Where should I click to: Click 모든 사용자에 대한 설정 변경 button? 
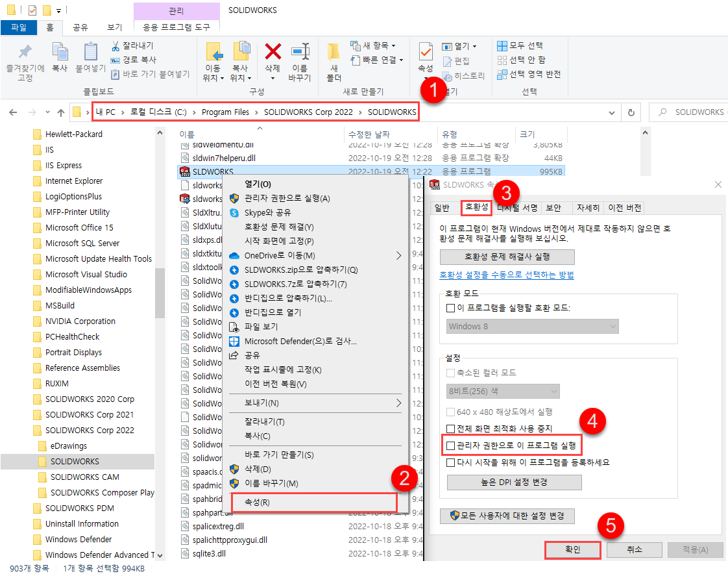(507, 516)
